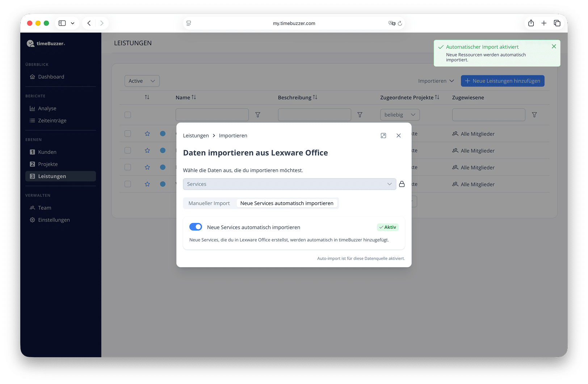Expand the import dialog to full view
588x384 pixels.
point(383,136)
